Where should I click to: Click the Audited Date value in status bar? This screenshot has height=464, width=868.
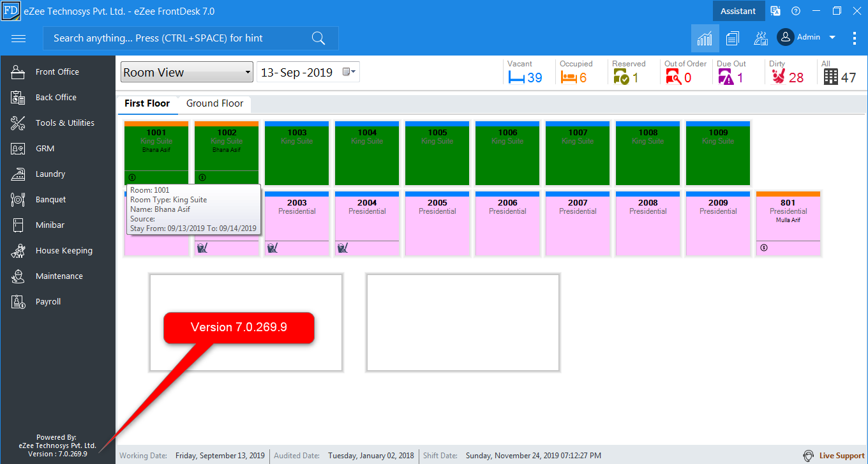(371, 456)
